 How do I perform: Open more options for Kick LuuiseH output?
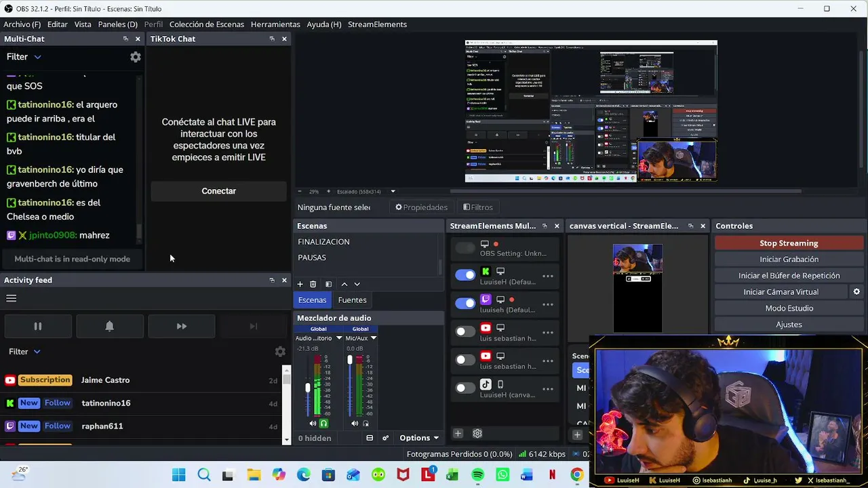(x=548, y=276)
